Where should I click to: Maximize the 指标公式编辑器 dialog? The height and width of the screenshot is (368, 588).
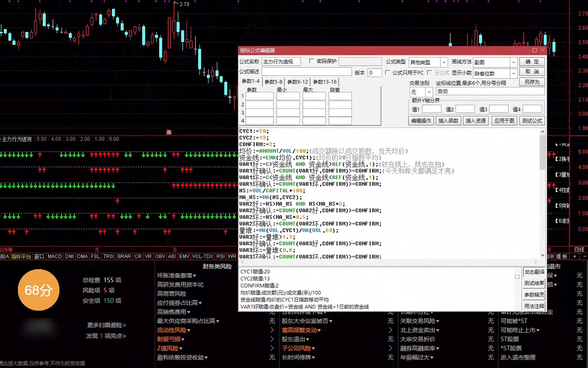coord(535,50)
